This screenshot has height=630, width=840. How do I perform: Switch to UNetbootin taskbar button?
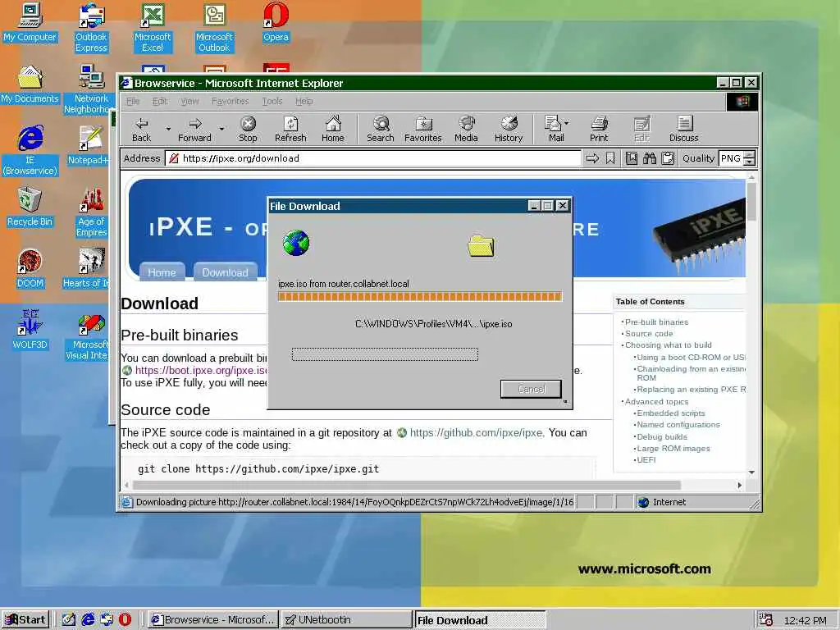347,620
